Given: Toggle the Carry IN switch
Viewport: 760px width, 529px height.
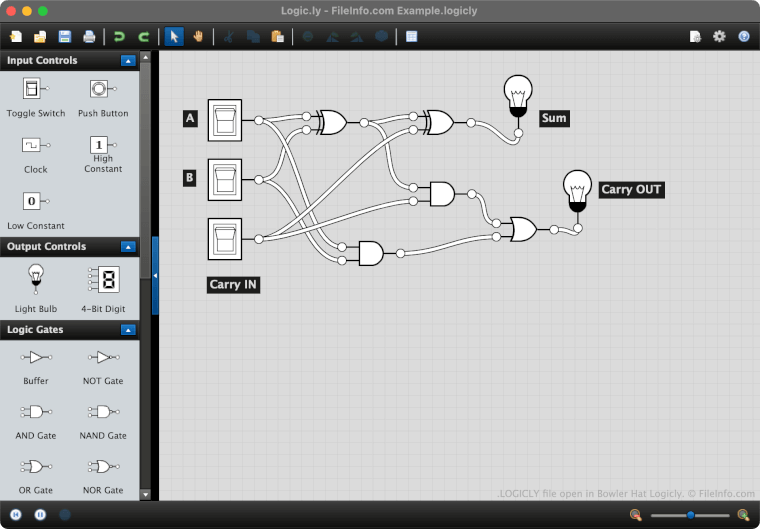Looking at the screenshot, I should [x=224, y=239].
